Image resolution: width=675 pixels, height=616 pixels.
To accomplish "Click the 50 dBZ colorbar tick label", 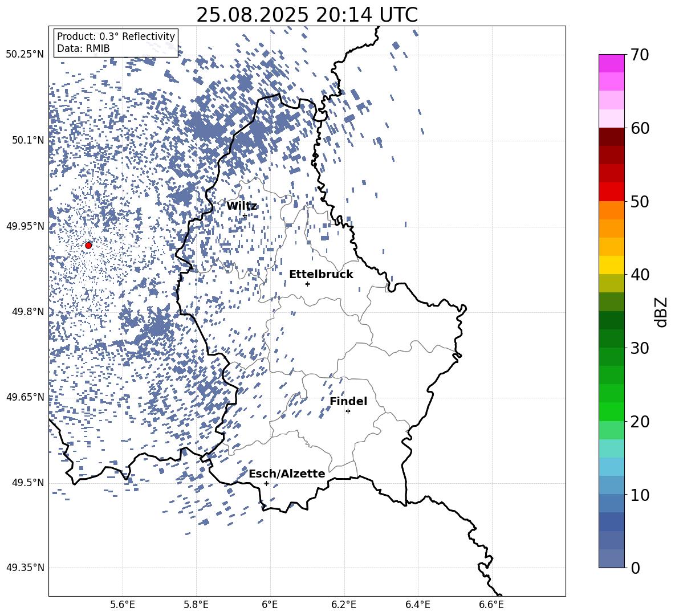I will pos(640,202).
